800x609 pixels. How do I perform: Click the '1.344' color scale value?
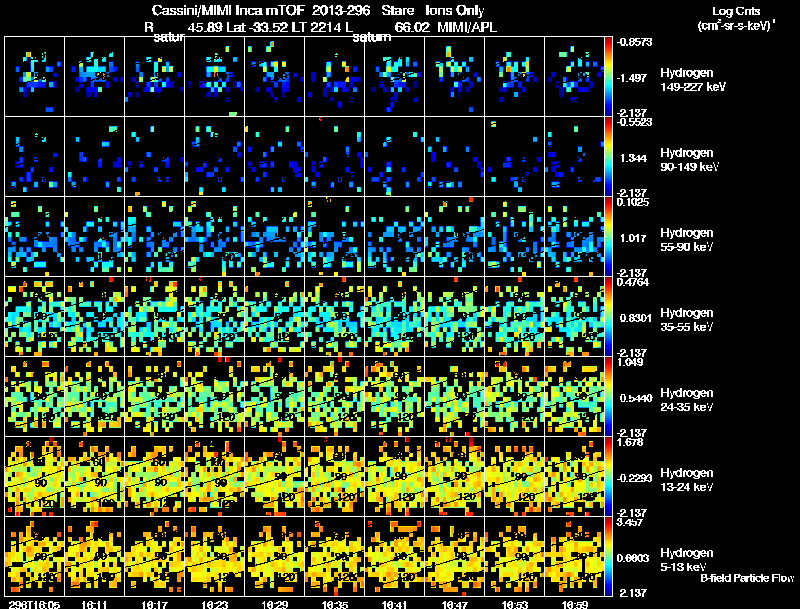633,158
